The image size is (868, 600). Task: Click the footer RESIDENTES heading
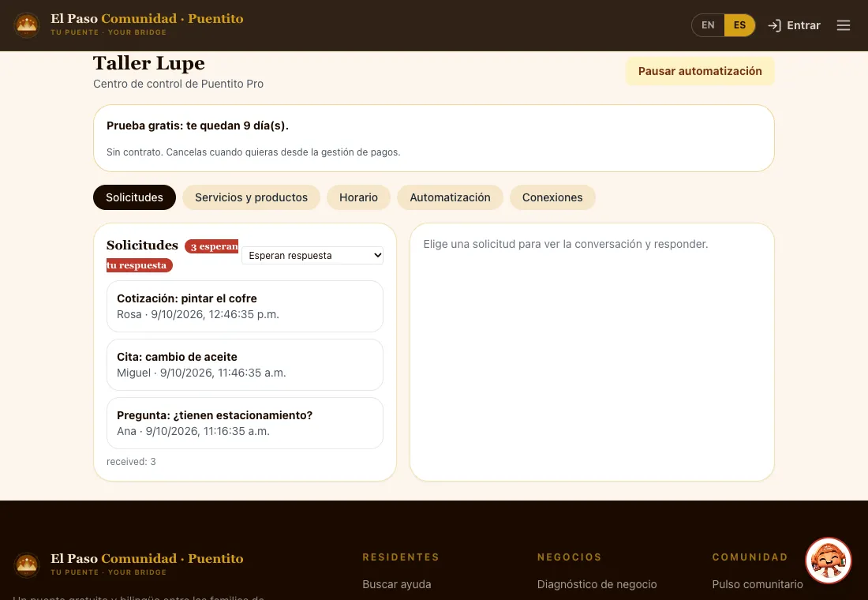tap(401, 557)
